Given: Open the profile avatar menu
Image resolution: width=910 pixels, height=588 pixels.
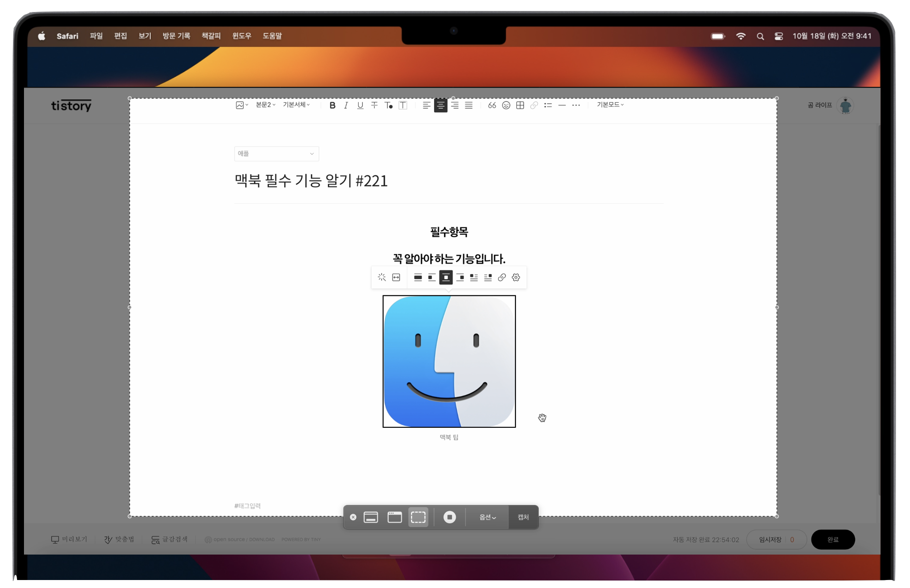Looking at the screenshot, I should click(845, 105).
